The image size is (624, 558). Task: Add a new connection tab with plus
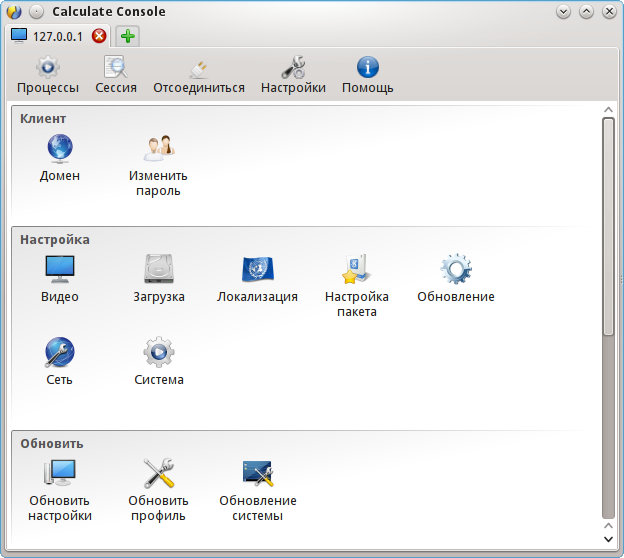[128, 36]
